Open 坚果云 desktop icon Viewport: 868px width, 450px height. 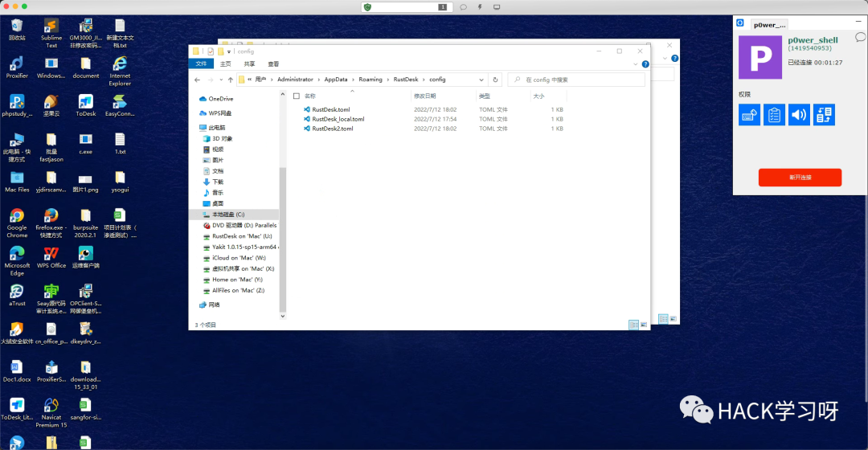pyautogui.click(x=51, y=106)
